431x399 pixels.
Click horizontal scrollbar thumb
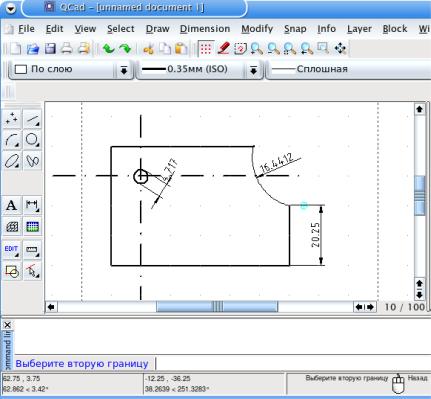coord(217,307)
